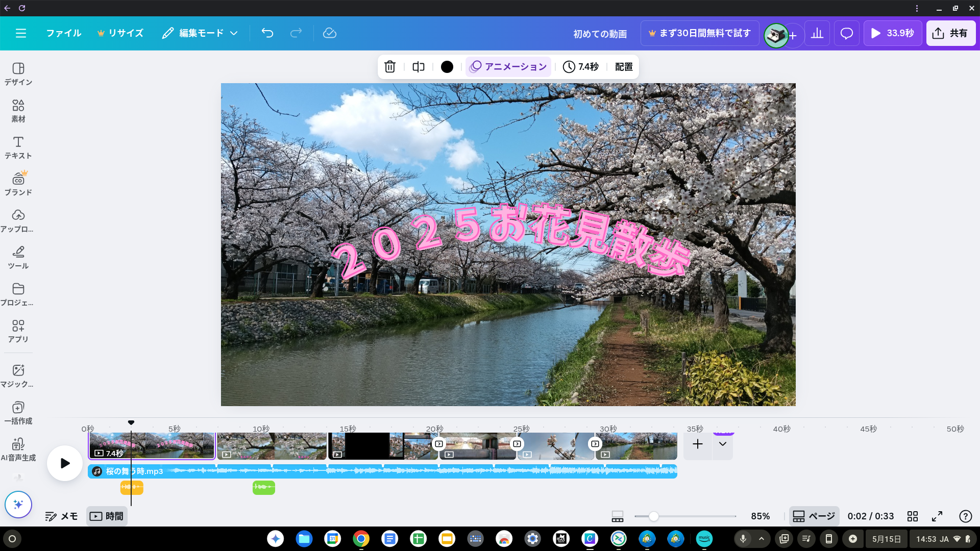Expand the chevron next to add page
This screenshot has width=980, height=551.
pos(723,444)
